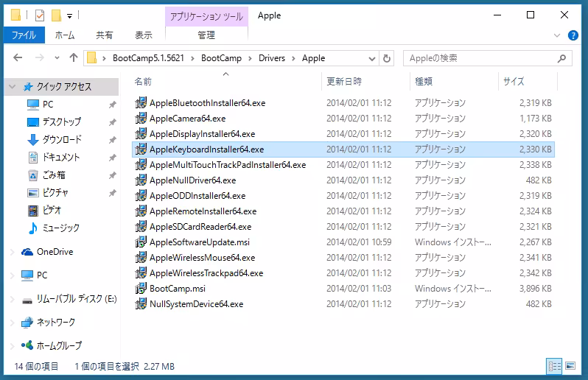Viewport: 588px width, 380px height.
Task: Click the アプリケーション ツール contextual tab
Action: (206, 16)
